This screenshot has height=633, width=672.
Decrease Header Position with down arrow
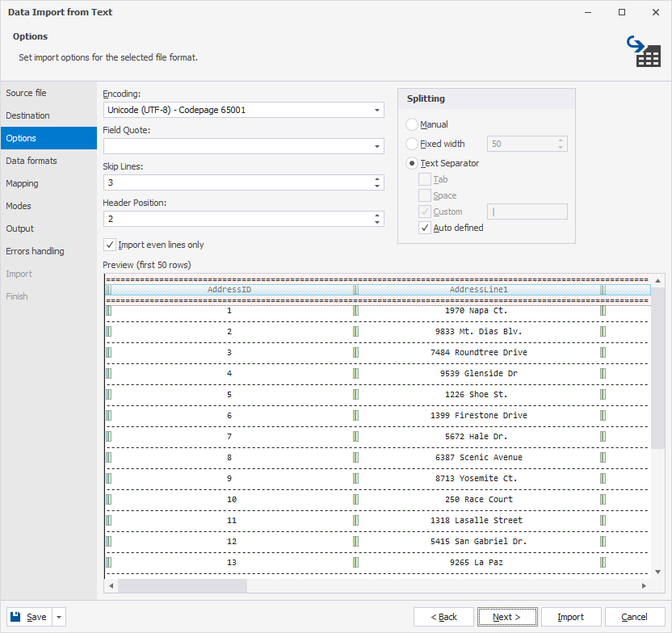click(x=377, y=223)
